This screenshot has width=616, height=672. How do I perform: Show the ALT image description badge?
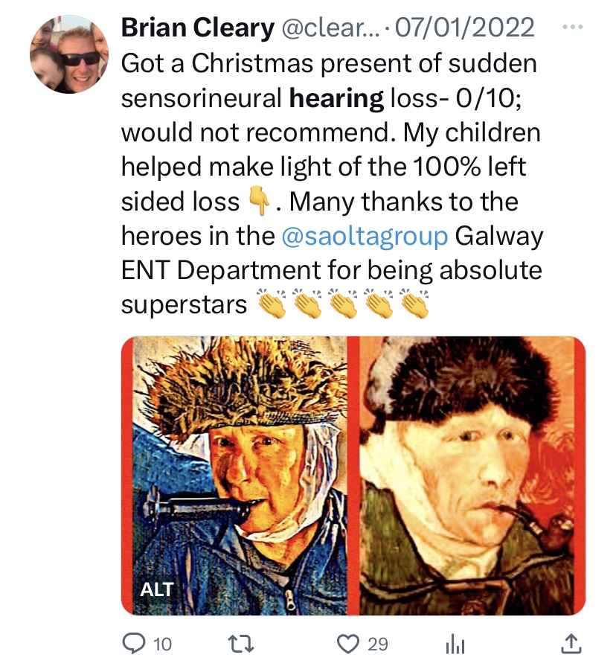click(157, 590)
